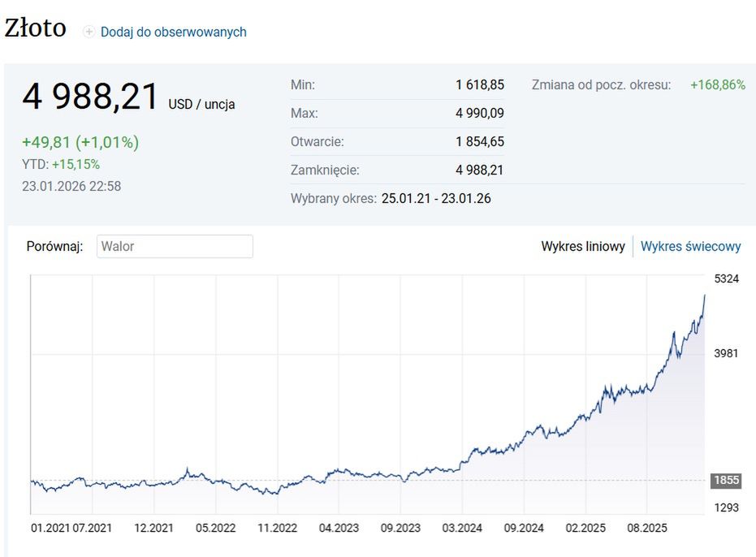
Task: Click the 03.2024 date marker
Action: (x=462, y=528)
